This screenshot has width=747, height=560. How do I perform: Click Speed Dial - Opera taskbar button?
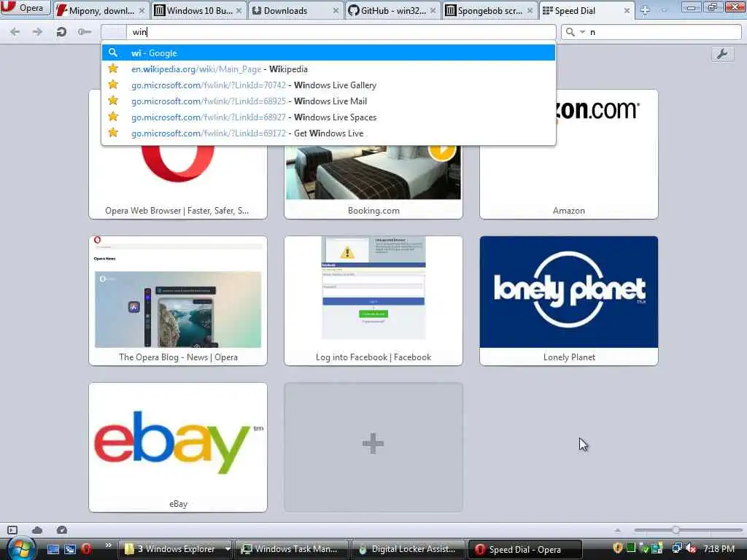click(x=525, y=549)
